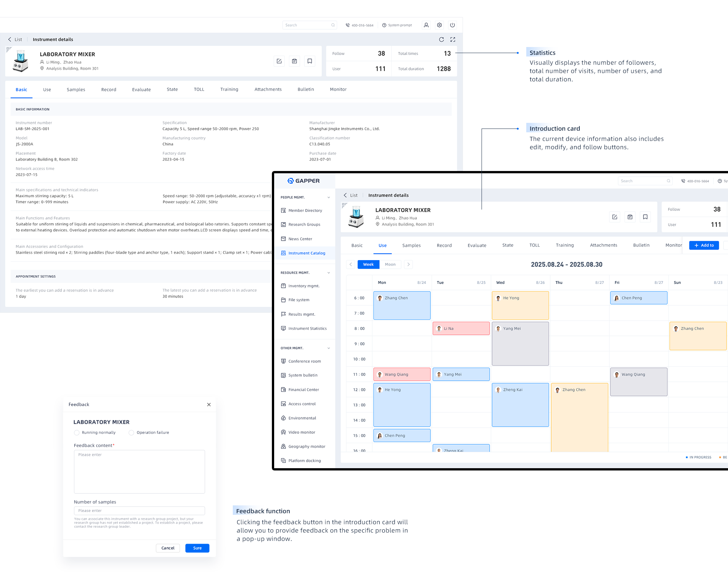Open the user profile icon

[426, 25]
